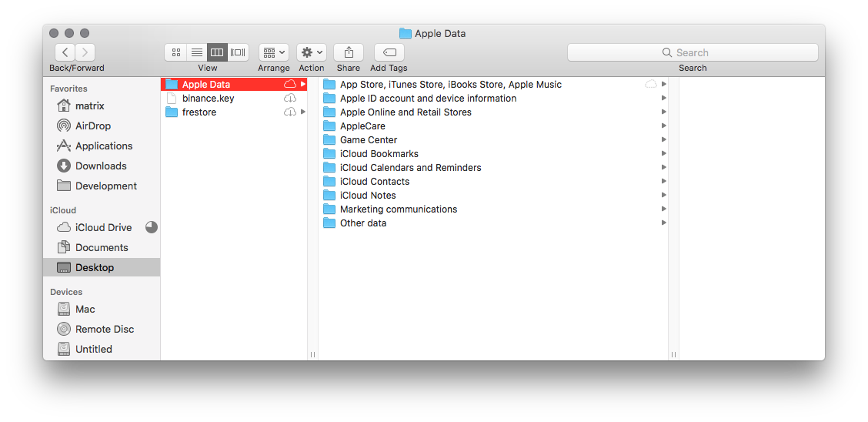
Task: Click cloud icon on App Store row
Action: [x=651, y=84]
